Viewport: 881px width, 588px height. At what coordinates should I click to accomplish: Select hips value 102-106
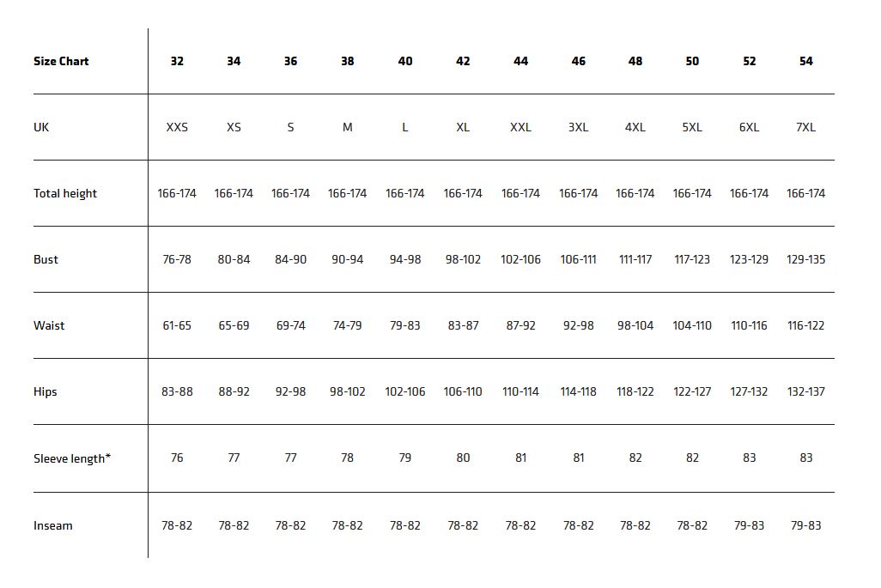tap(405, 391)
